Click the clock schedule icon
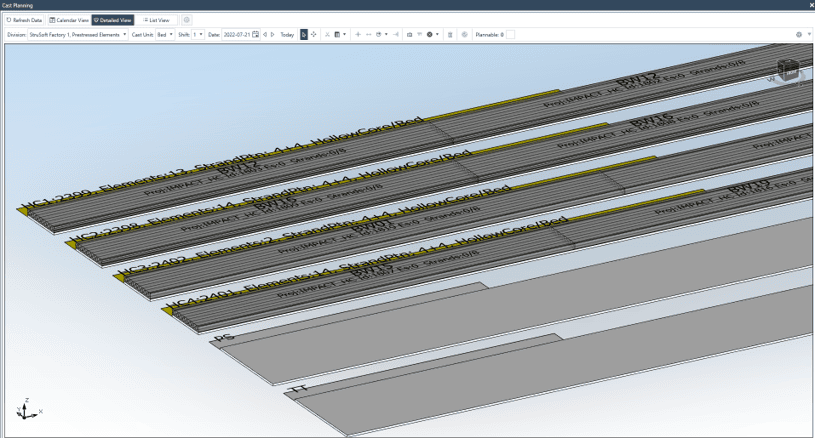815x438 pixels. tap(379, 35)
